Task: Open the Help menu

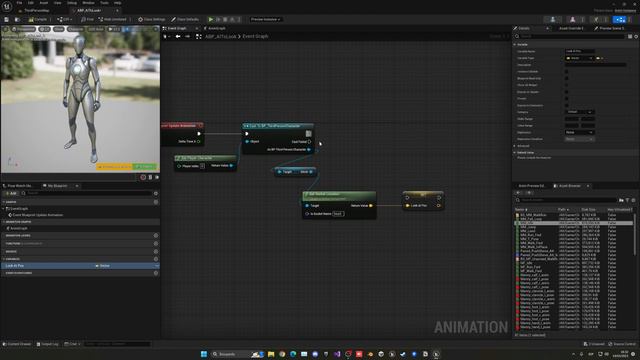Action: click(x=118, y=3)
